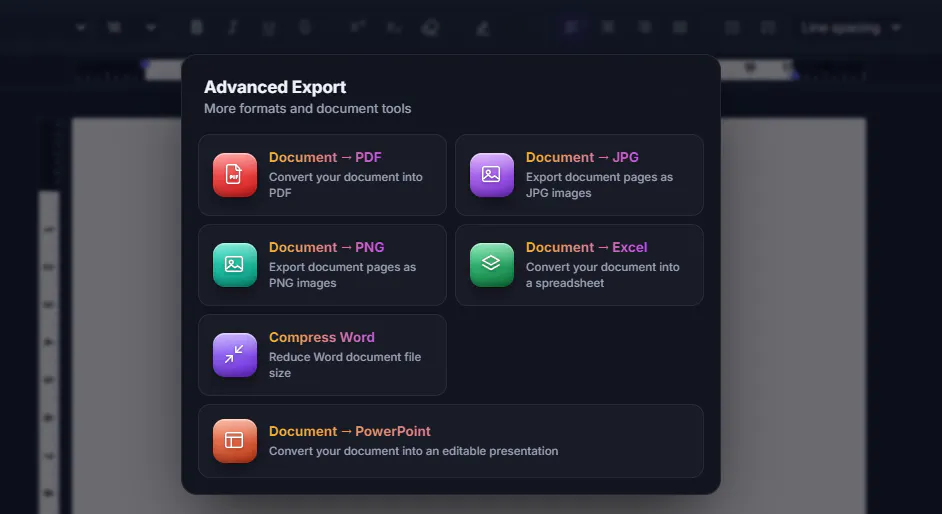The image size is (942, 514).
Task: Open the Line spacing dropdown in toolbar
Action: [851, 28]
